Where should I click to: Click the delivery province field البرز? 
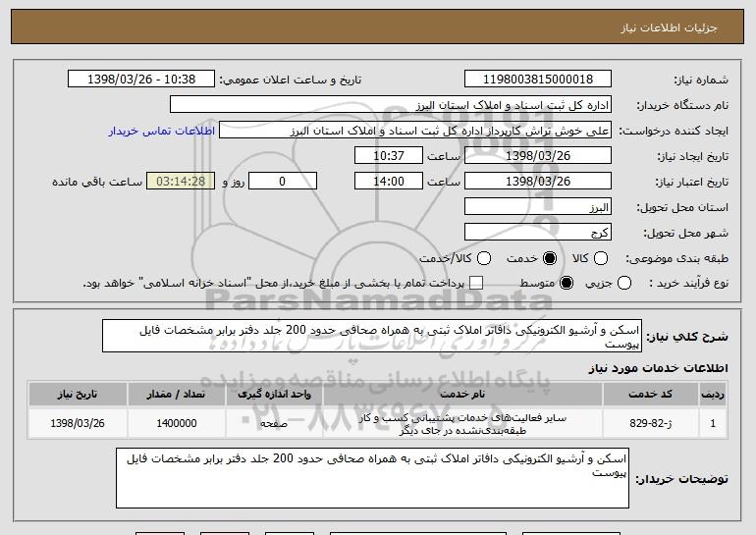[538, 207]
